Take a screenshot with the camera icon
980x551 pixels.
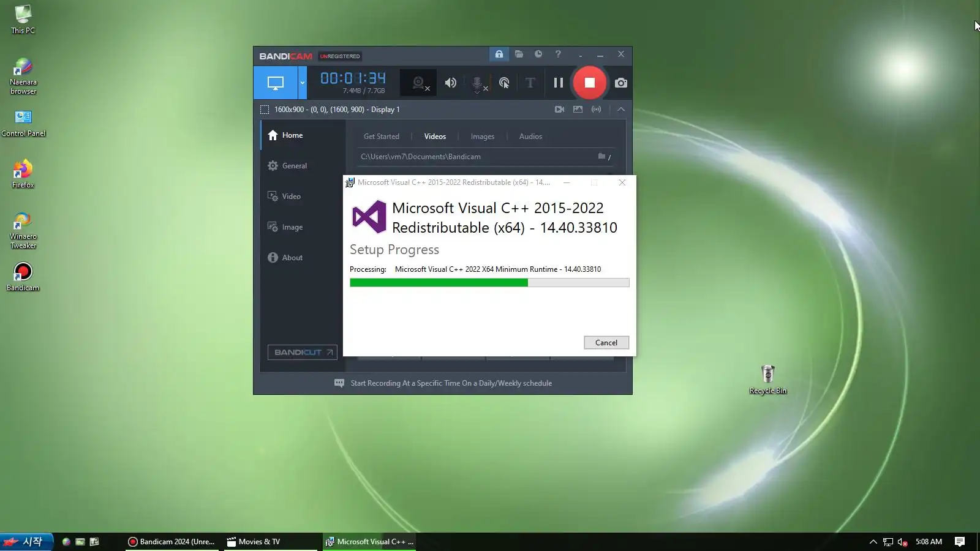[621, 83]
